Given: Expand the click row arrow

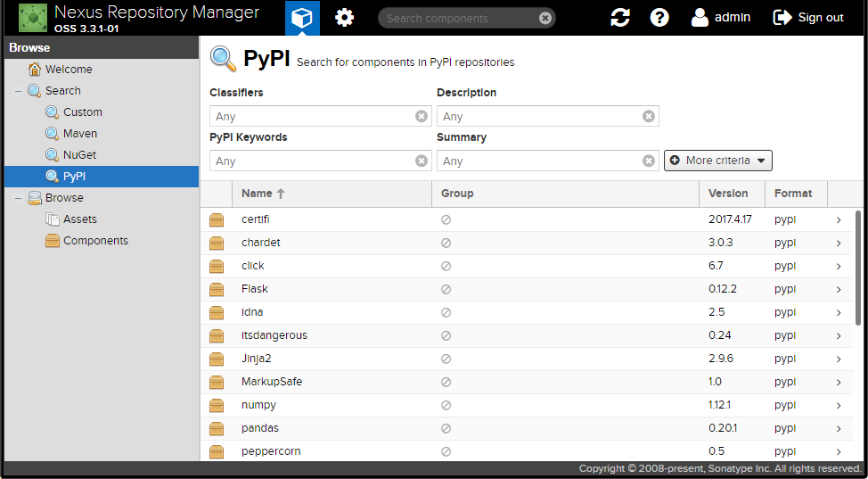Looking at the screenshot, I should tap(839, 267).
